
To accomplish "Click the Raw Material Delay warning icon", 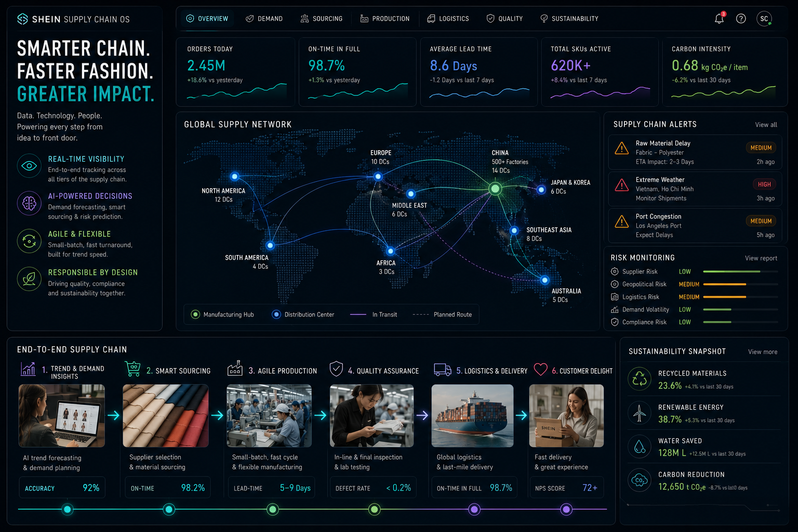I will pyautogui.click(x=622, y=148).
